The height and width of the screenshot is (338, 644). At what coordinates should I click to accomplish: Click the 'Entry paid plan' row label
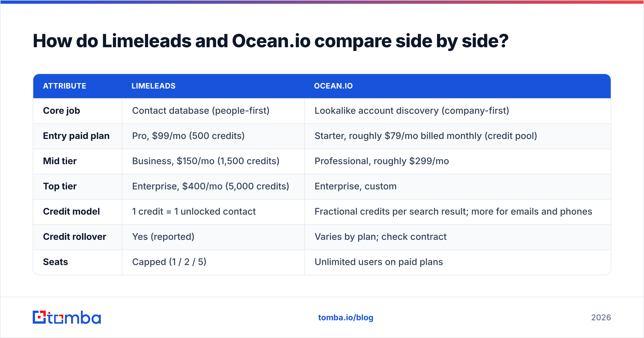[x=76, y=136]
